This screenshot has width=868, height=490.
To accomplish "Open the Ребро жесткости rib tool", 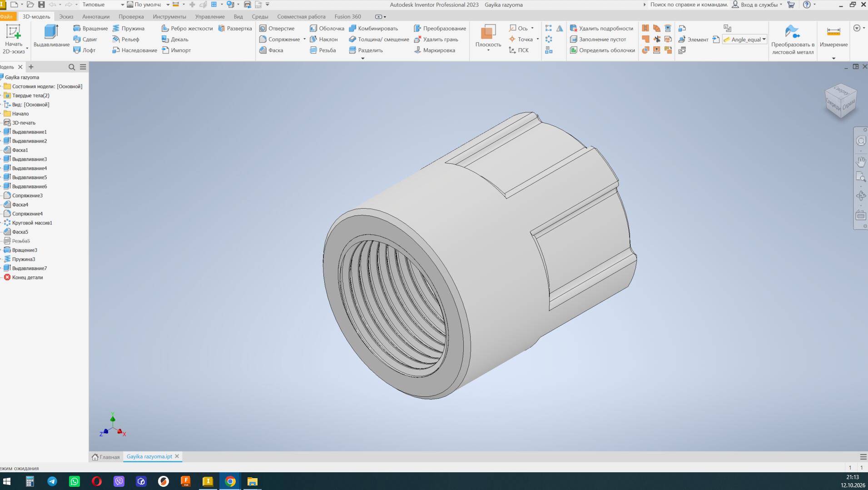I will tap(187, 28).
